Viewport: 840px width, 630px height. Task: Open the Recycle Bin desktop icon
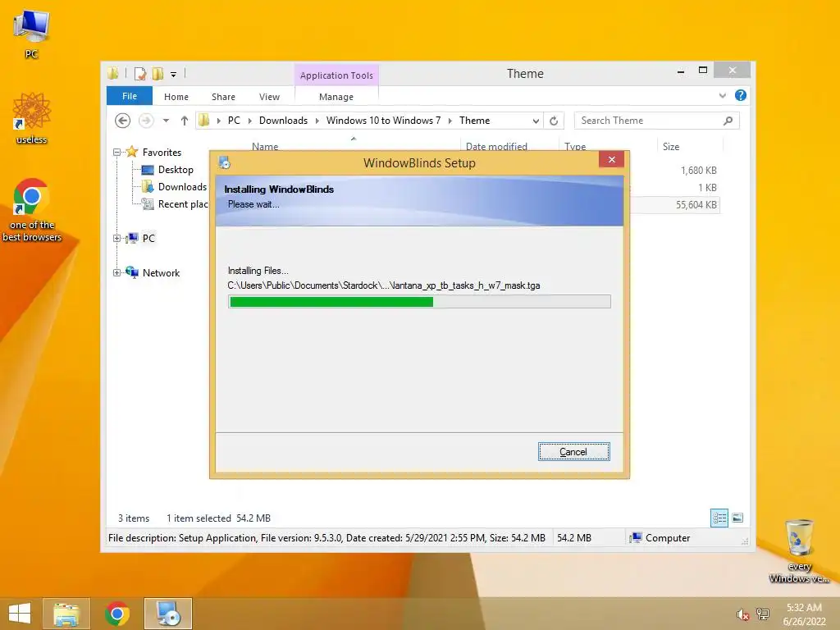tap(799, 550)
